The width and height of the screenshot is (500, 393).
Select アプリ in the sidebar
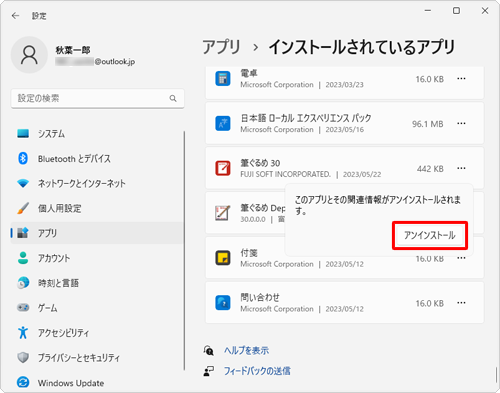(x=97, y=233)
